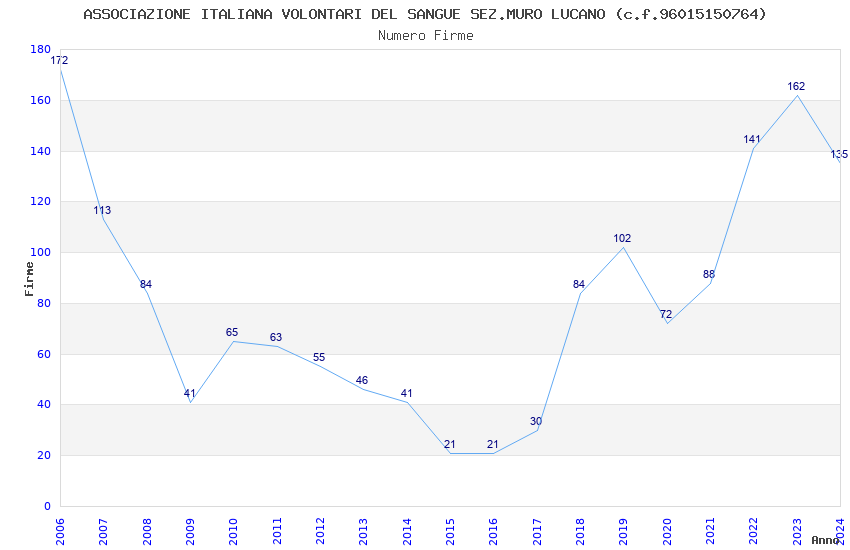850x550 pixels.
Task: Select the 162 peak value for 2023
Action: 796,87
